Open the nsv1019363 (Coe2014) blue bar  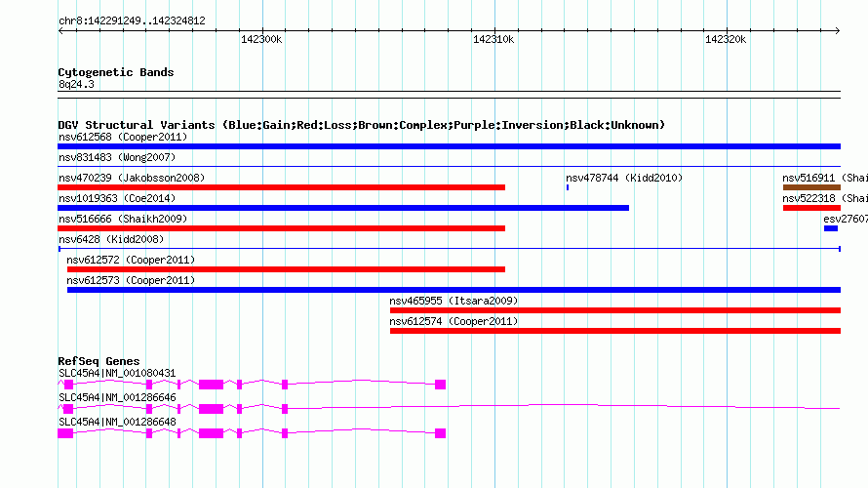[x=343, y=208]
